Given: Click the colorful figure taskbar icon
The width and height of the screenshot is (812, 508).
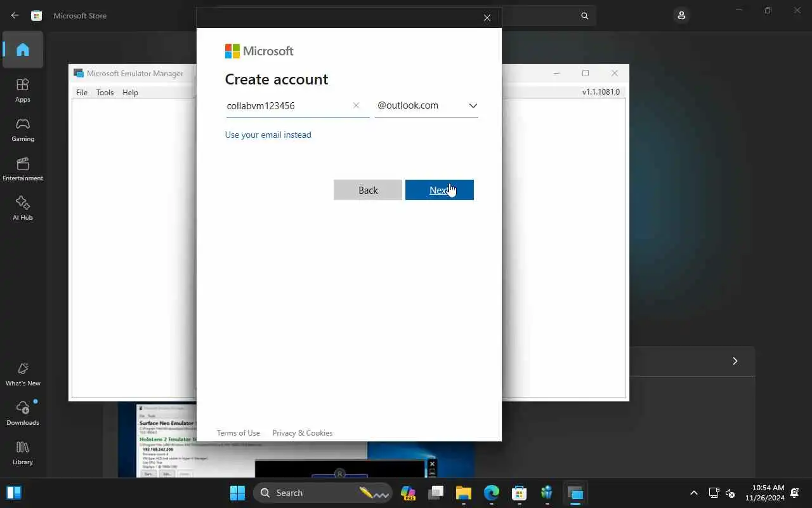Looking at the screenshot, I should point(547,493).
